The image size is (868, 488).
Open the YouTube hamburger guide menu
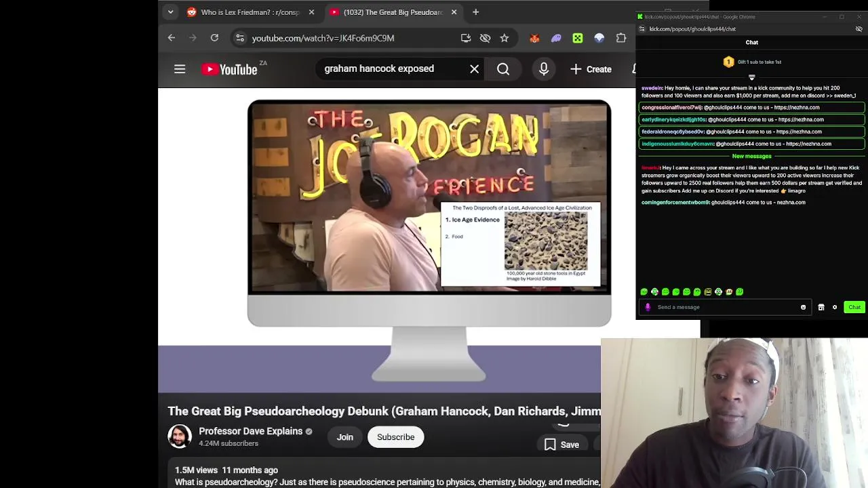[x=180, y=69]
